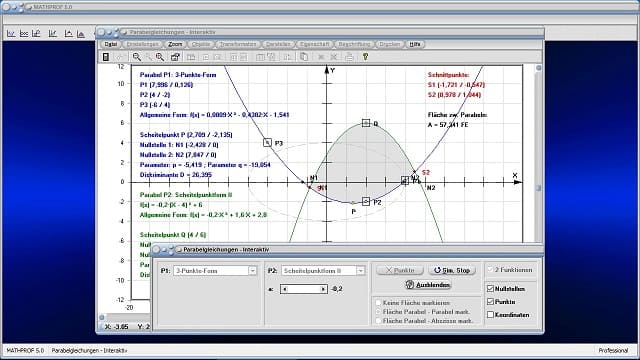Toggle the Punkte checkbox

coord(491,302)
